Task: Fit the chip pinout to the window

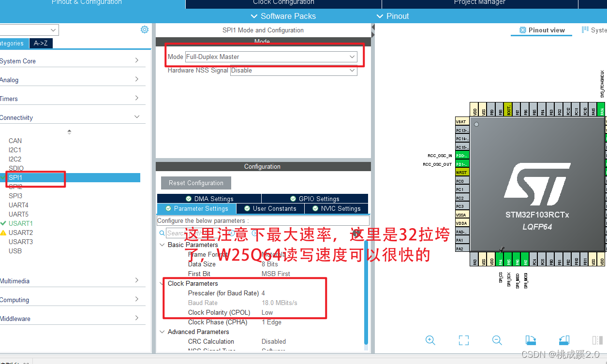Action: tap(463, 340)
